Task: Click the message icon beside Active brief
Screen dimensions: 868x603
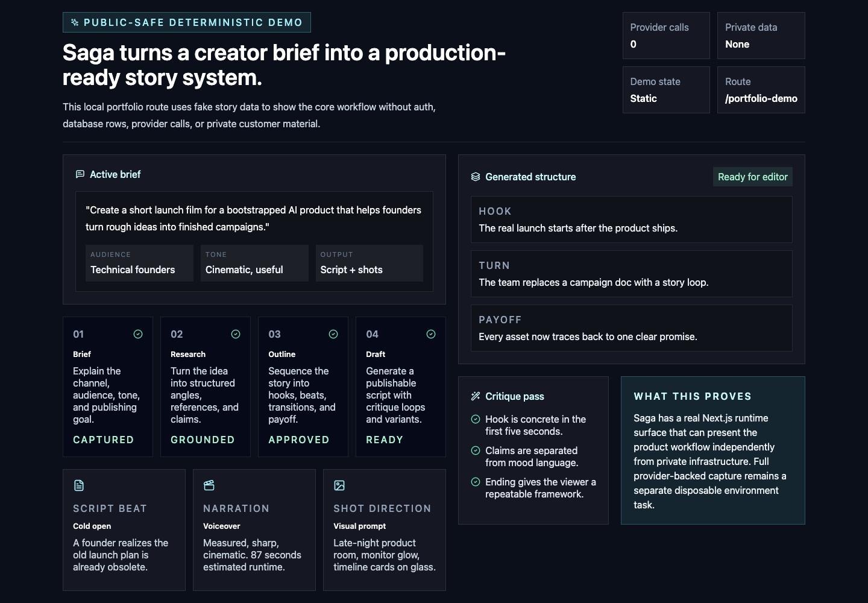Action: [80, 174]
